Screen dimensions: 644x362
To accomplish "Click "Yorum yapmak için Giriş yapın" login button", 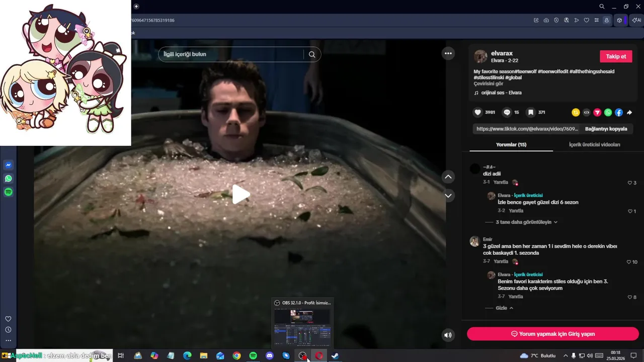I will coord(552,334).
